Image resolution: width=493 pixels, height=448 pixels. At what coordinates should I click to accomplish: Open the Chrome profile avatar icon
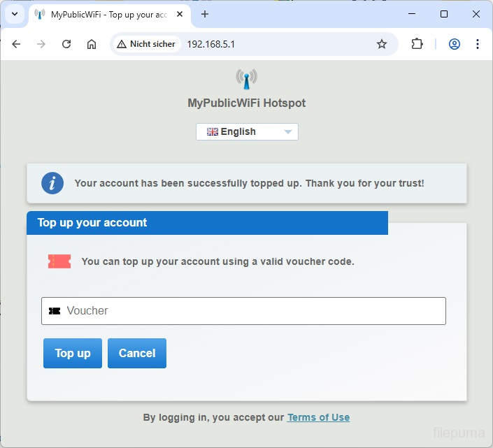coord(455,44)
